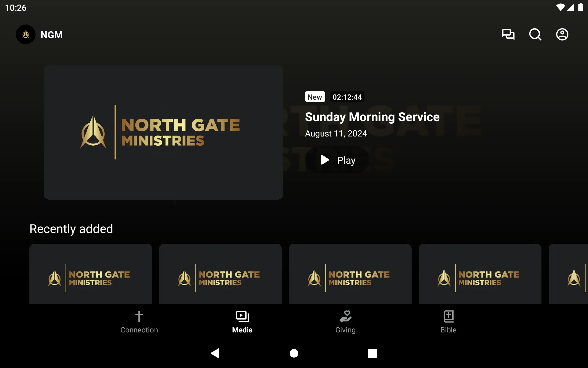This screenshot has height=368, width=588.
Task: Tap the NGM logo avatar
Action: 26,34
